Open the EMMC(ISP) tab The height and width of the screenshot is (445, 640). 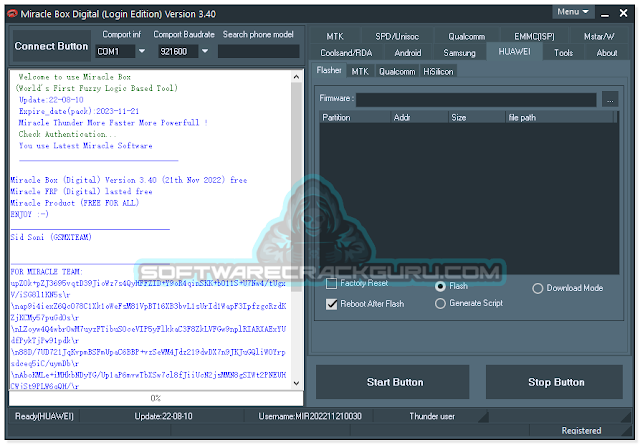[x=534, y=36]
